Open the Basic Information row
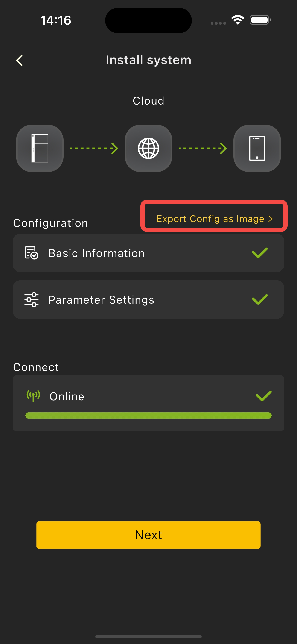The image size is (297, 644). [x=148, y=253]
